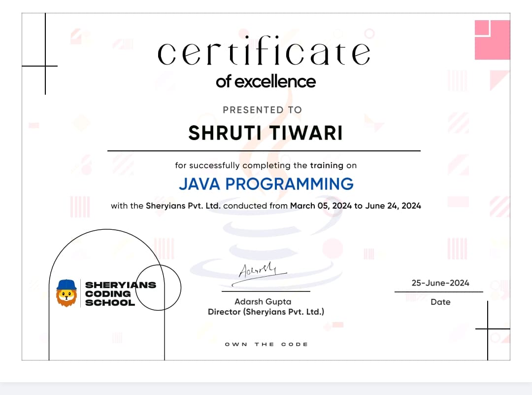Click the pink square in top-right corner

tap(492, 39)
